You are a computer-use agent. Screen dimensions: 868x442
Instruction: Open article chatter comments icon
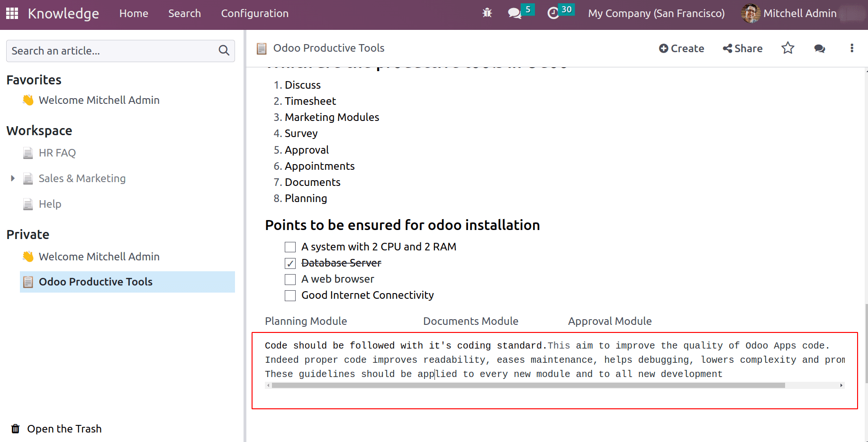(820, 48)
